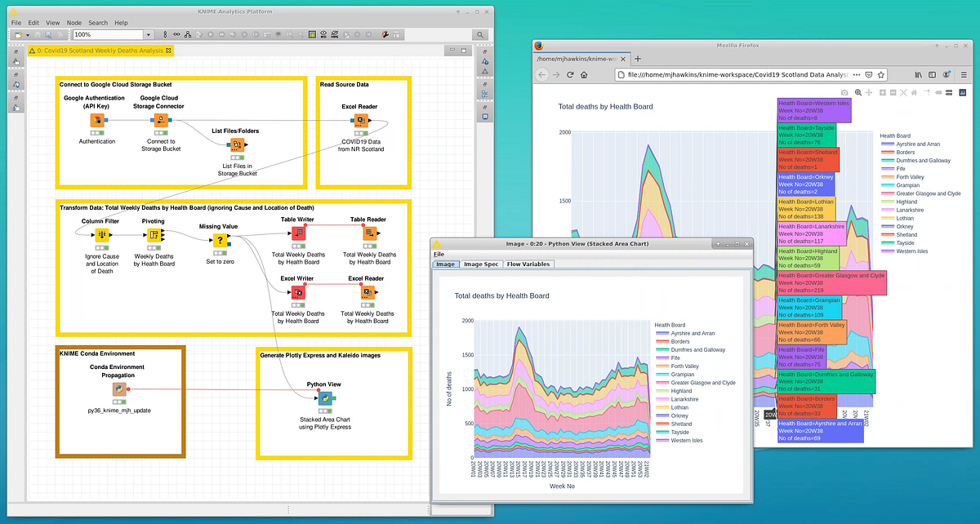
Task: Open the Firefox library bookshelf icon
Action: click(x=918, y=75)
